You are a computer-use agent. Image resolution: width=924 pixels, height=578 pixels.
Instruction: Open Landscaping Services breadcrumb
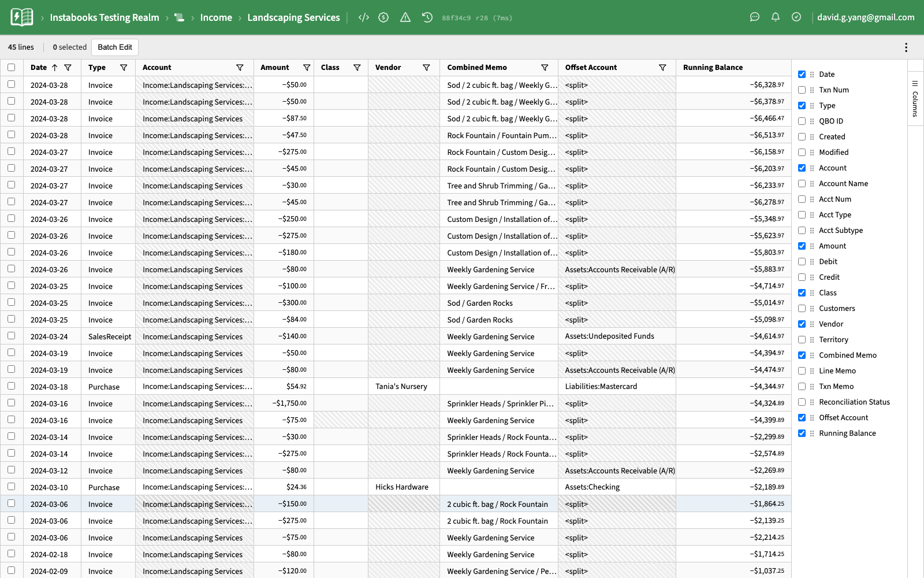tap(293, 17)
